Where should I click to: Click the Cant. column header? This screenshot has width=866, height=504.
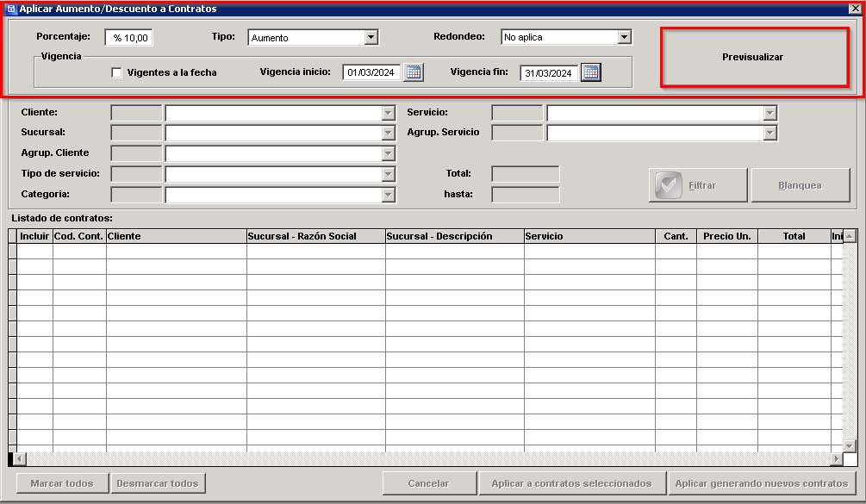click(x=676, y=236)
